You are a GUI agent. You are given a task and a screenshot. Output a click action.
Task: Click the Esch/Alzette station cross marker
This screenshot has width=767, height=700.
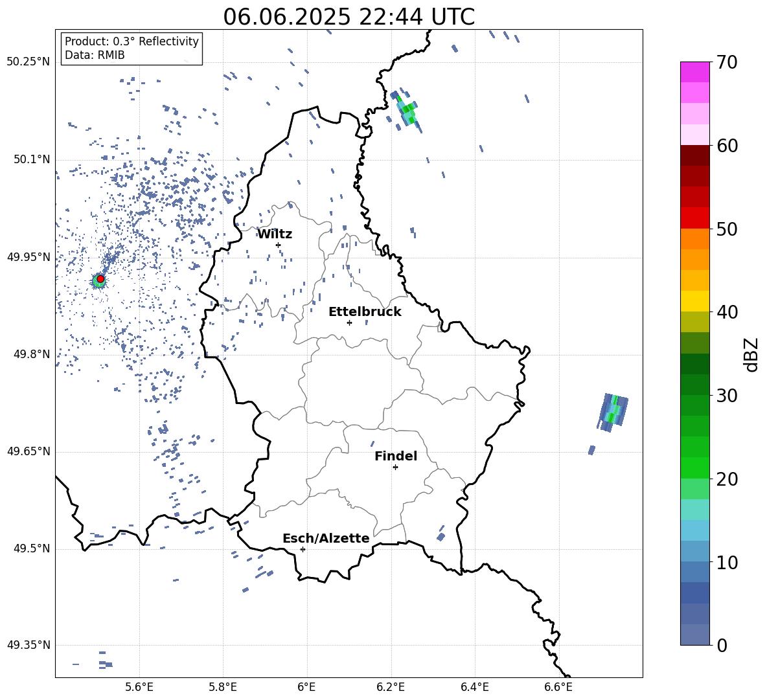[x=303, y=549]
